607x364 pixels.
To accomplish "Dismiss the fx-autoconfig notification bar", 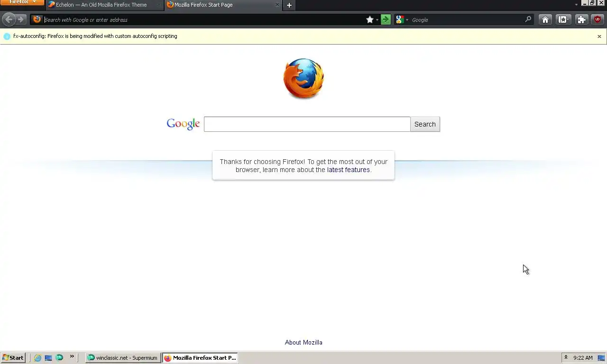I will (599, 36).
